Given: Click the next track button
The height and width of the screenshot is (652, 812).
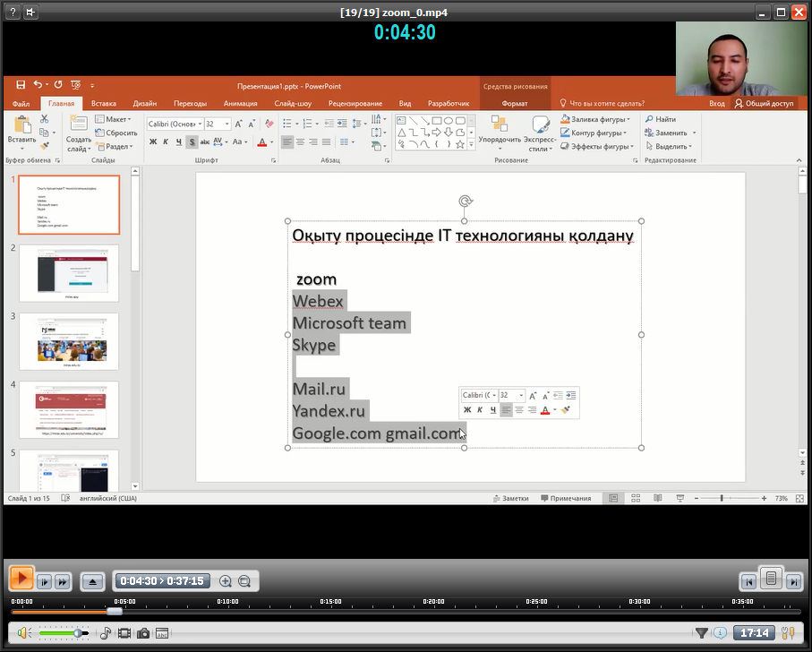Looking at the screenshot, I should (793, 582).
